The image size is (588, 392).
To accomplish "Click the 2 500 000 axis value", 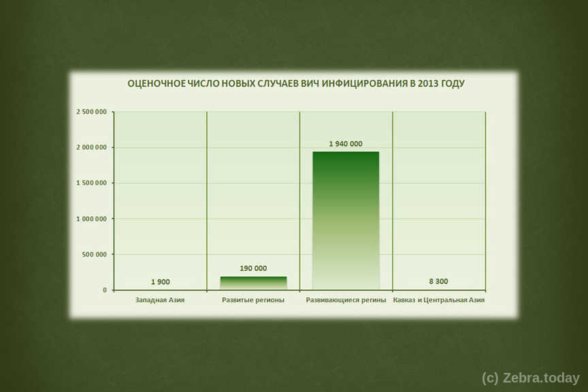I will coord(91,112).
